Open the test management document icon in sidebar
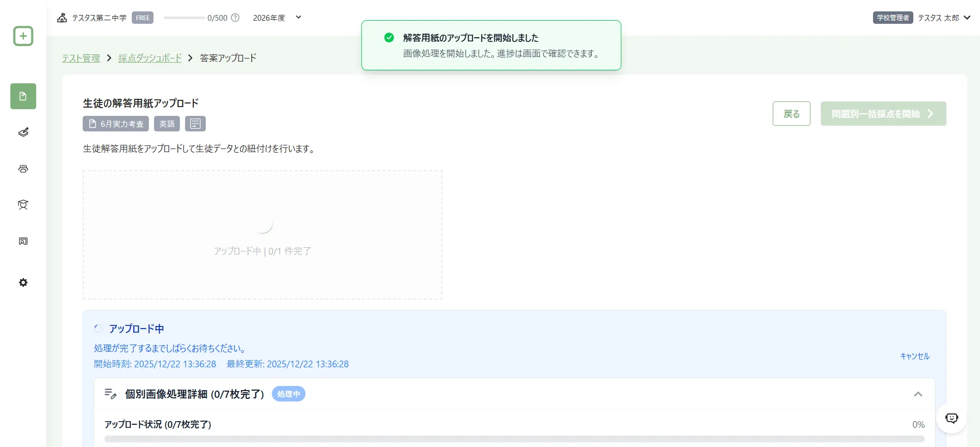This screenshot has height=447, width=980. (x=23, y=96)
